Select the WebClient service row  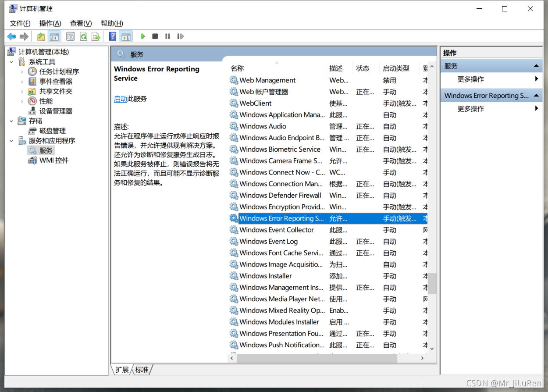(x=328, y=103)
